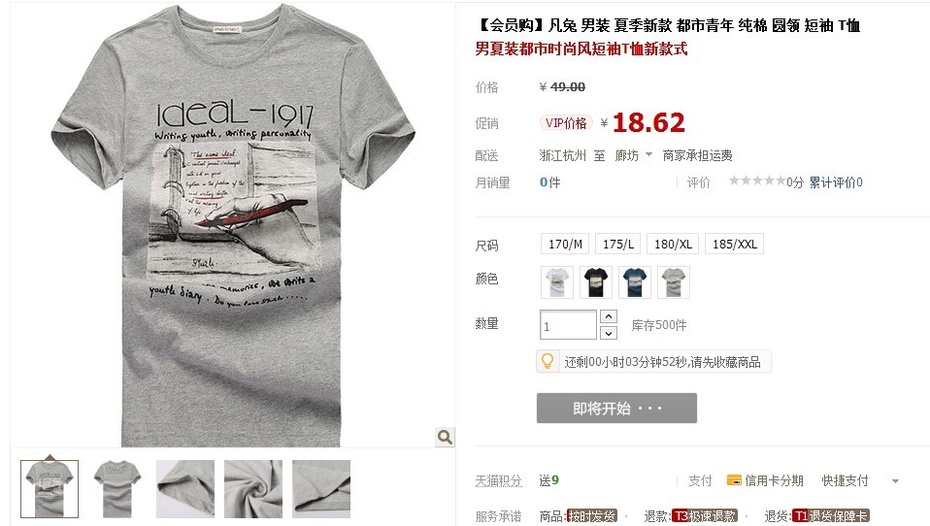Screen dimensions: 930x526
Task: Pick the black t-shirt color swatch
Action: [x=596, y=282]
